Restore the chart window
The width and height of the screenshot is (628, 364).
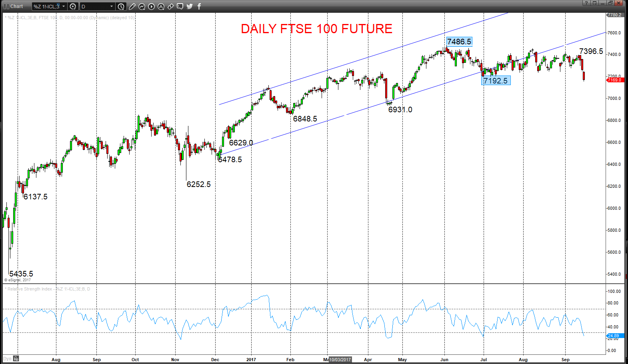[610, 3]
